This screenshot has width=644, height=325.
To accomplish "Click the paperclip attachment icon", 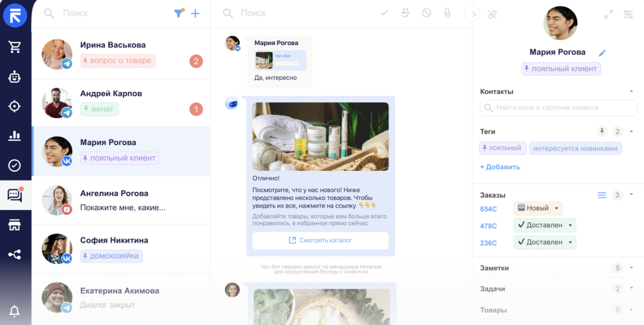I will 447,13.
